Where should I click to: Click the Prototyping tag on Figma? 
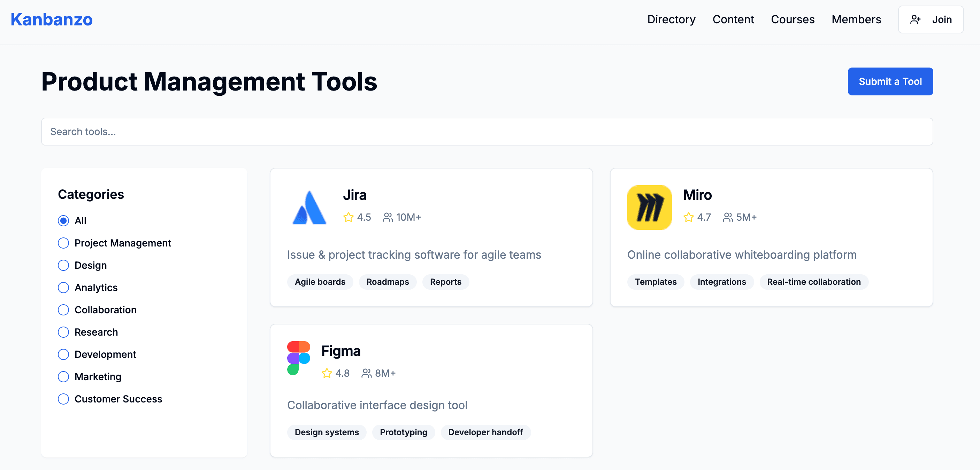[403, 432]
